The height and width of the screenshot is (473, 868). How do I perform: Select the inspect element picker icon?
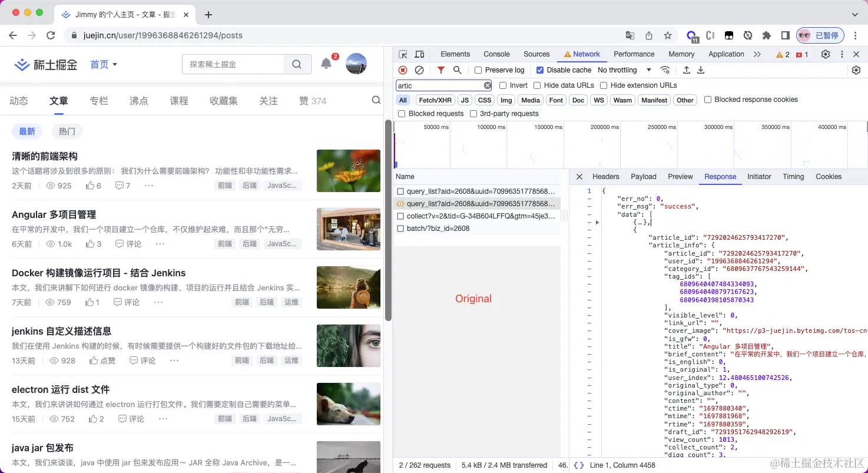point(403,54)
